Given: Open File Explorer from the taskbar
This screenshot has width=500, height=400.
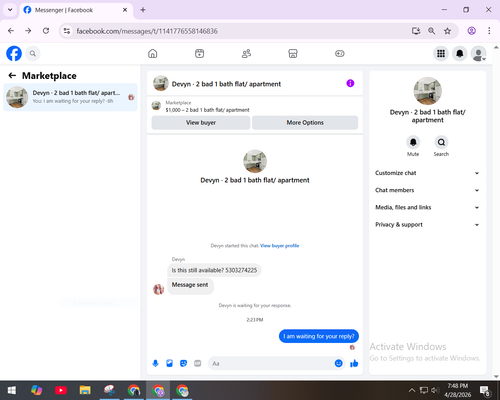Looking at the screenshot, I should [x=85, y=390].
